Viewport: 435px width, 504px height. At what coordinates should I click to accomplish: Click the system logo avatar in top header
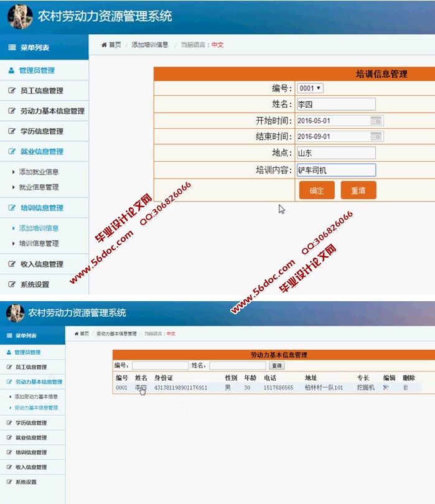[20, 16]
